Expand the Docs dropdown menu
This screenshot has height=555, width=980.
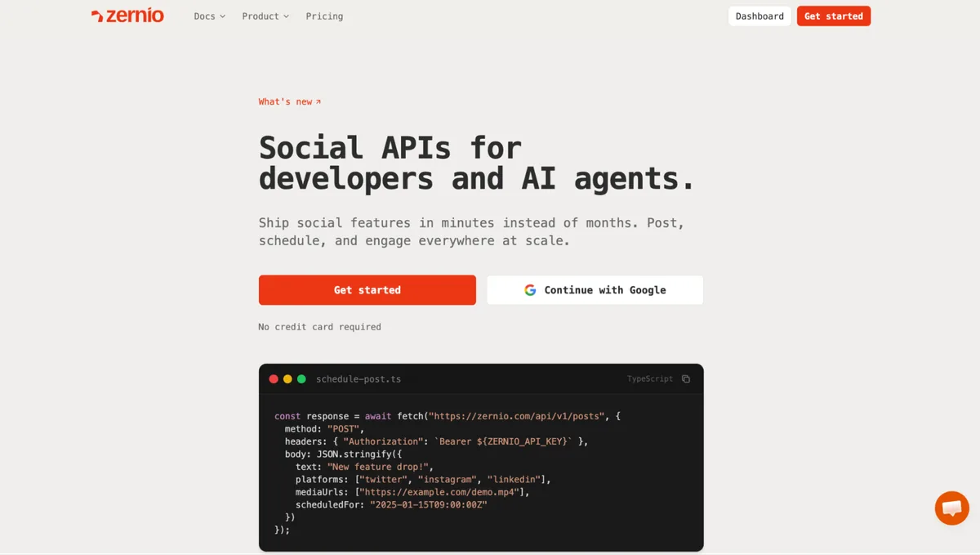[x=210, y=16]
